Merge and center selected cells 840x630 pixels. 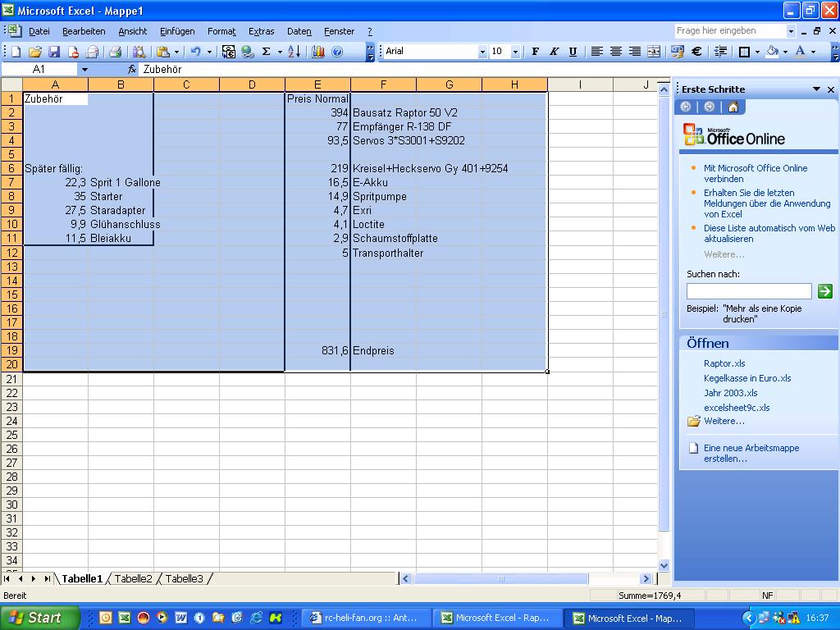(x=654, y=52)
